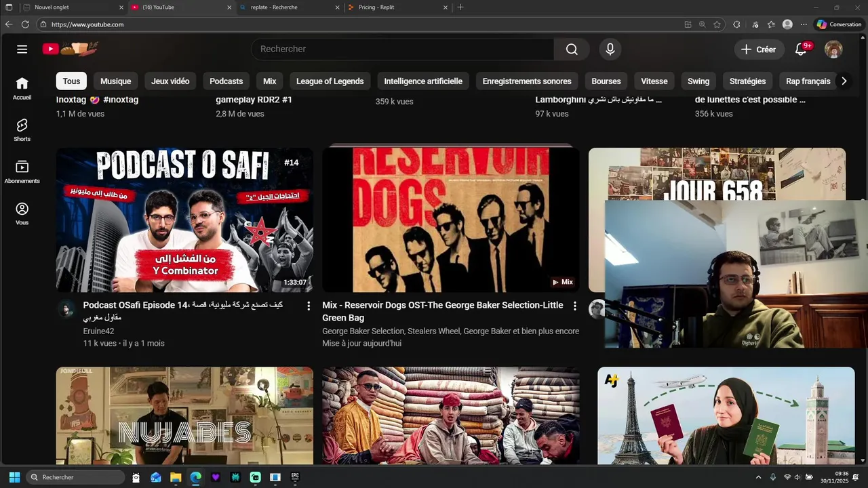Viewport: 868px width, 488px height.
Task: Open the Windows Start menu
Action: coord(14,477)
